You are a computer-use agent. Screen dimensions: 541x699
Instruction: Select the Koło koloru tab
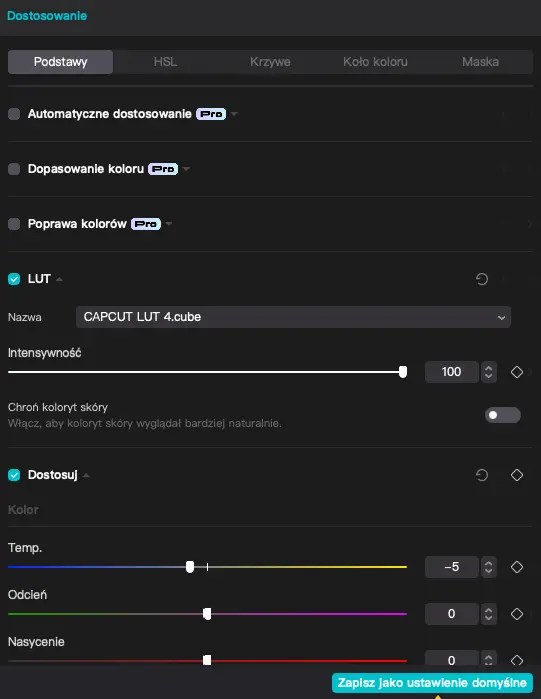(x=375, y=62)
